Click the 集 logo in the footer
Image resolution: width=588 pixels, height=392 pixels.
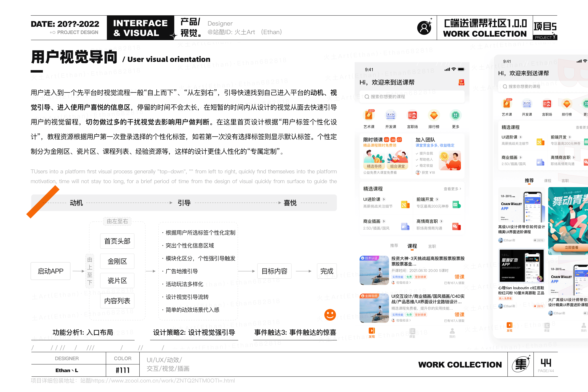click(521, 364)
